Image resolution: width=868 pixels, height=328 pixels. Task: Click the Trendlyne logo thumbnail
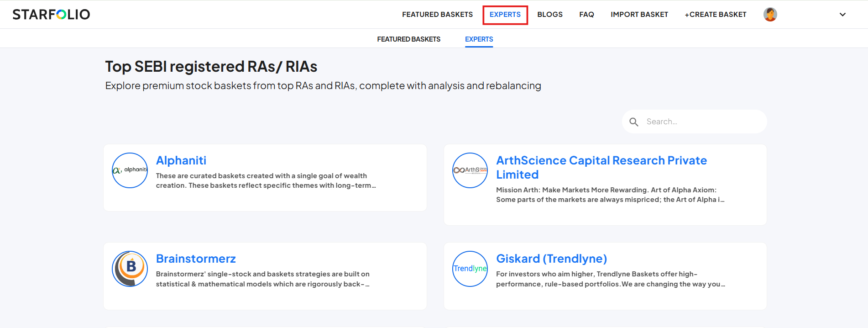tap(470, 269)
